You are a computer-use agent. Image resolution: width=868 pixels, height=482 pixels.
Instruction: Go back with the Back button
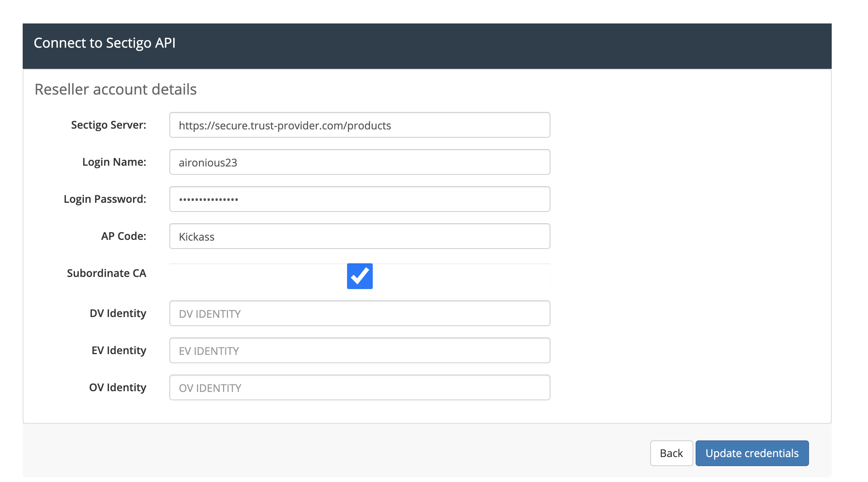tap(671, 453)
